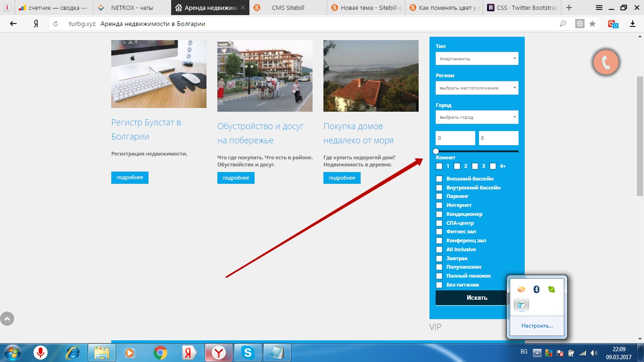Check the Паркинг checkbox
The width and height of the screenshot is (644, 362).
pos(439,196)
